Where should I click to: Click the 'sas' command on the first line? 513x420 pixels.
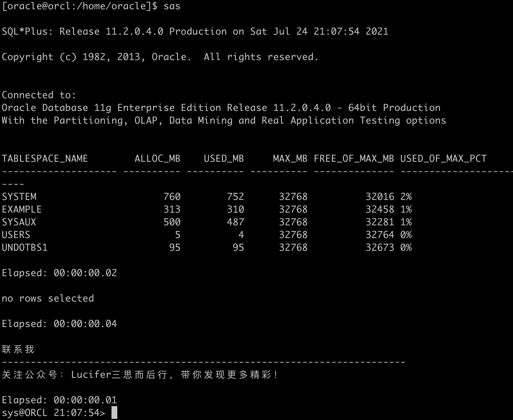click(172, 6)
